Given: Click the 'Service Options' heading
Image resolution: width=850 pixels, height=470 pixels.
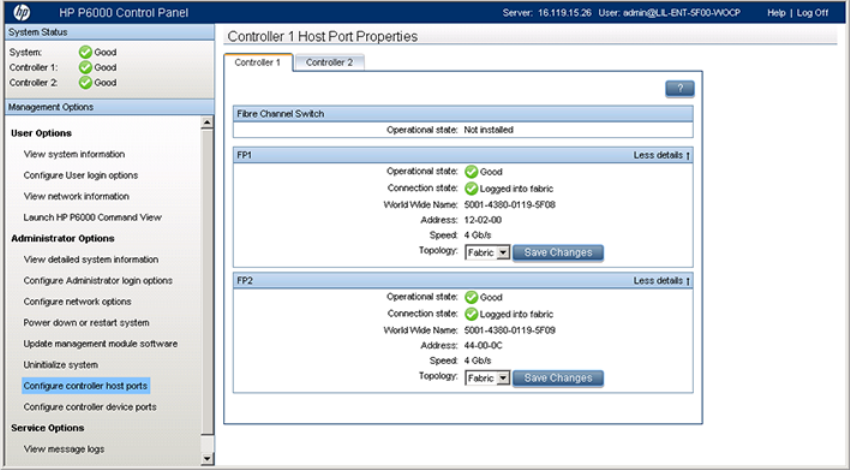Looking at the screenshot, I should (48, 428).
